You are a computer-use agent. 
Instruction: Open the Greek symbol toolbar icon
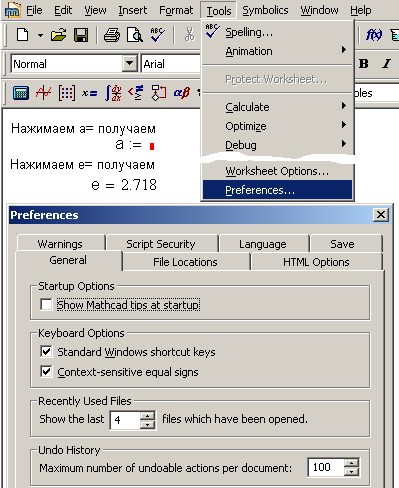[x=182, y=93]
